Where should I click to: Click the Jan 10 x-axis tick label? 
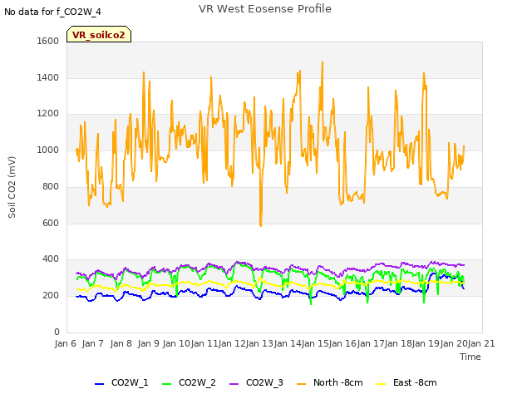(x=176, y=343)
